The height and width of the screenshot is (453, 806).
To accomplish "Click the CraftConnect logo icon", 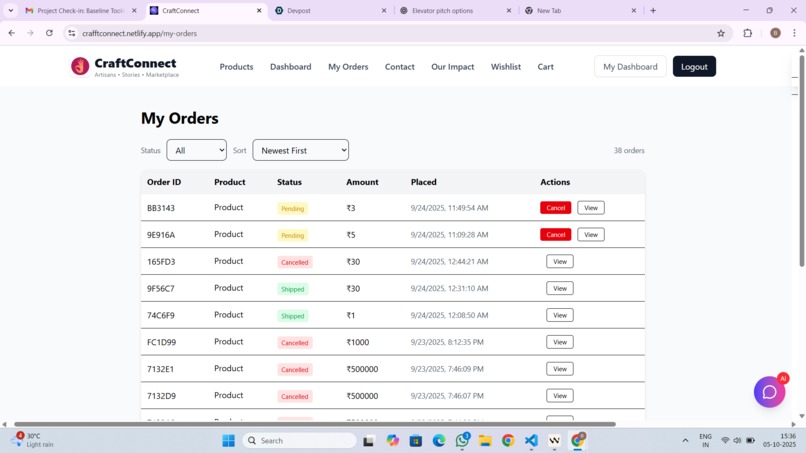I will [80, 66].
